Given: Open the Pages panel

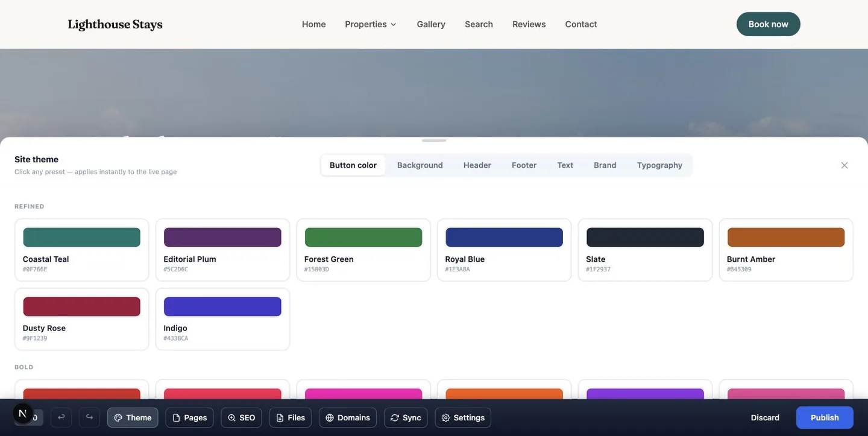Looking at the screenshot, I should pyautogui.click(x=189, y=417).
